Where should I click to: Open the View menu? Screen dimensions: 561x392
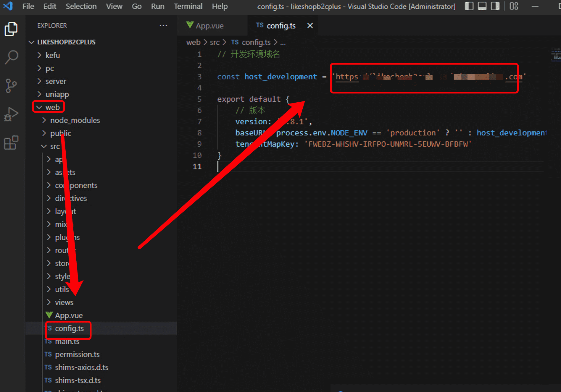(114, 6)
